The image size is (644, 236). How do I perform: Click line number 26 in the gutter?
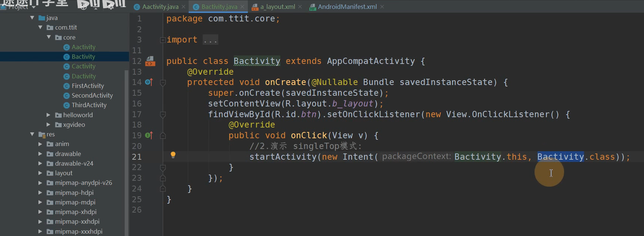pos(136,210)
